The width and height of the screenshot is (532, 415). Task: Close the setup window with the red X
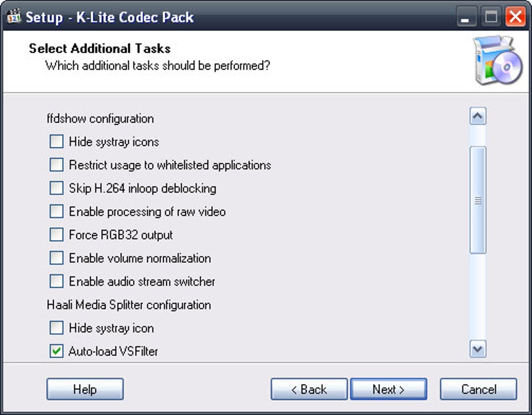pyautogui.click(x=515, y=17)
